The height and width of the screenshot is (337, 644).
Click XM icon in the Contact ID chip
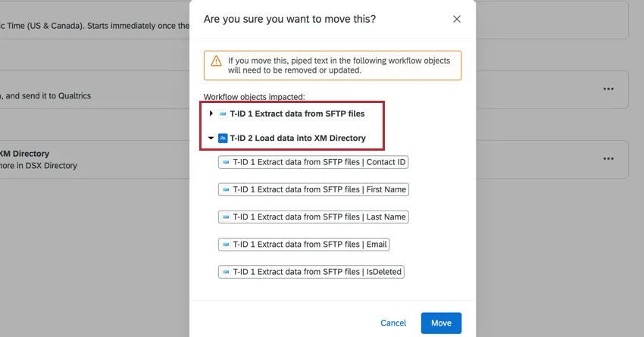pos(226,162)
